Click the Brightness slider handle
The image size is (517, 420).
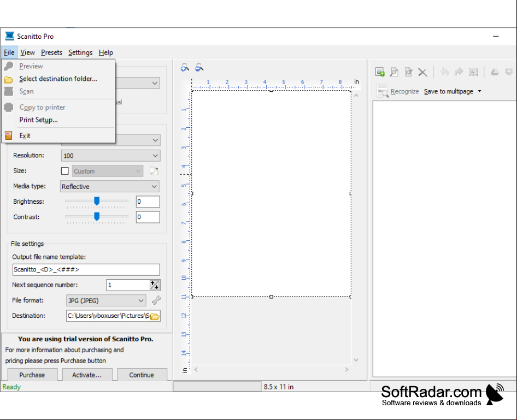pyautogui.click(x=97, y=200)
